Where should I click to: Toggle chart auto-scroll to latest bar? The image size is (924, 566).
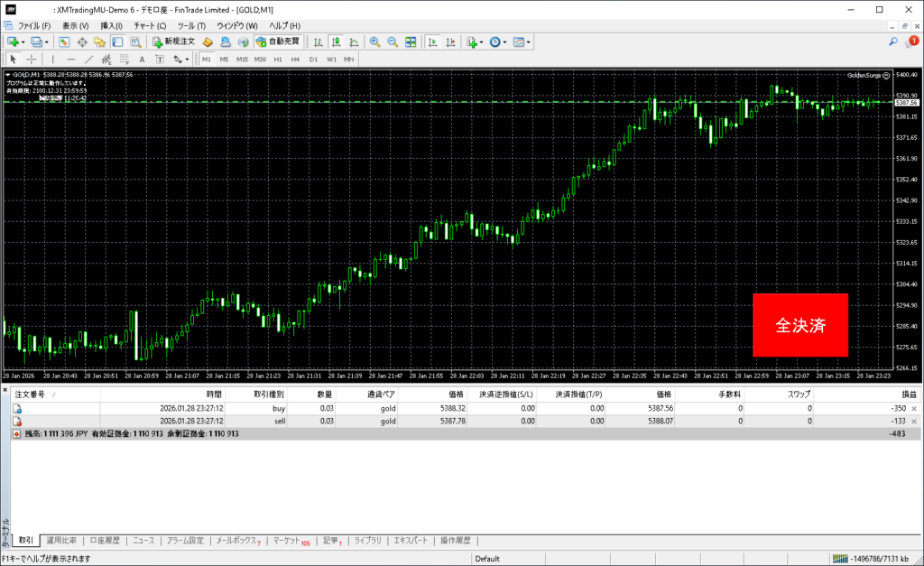click(x=433, y=42)
